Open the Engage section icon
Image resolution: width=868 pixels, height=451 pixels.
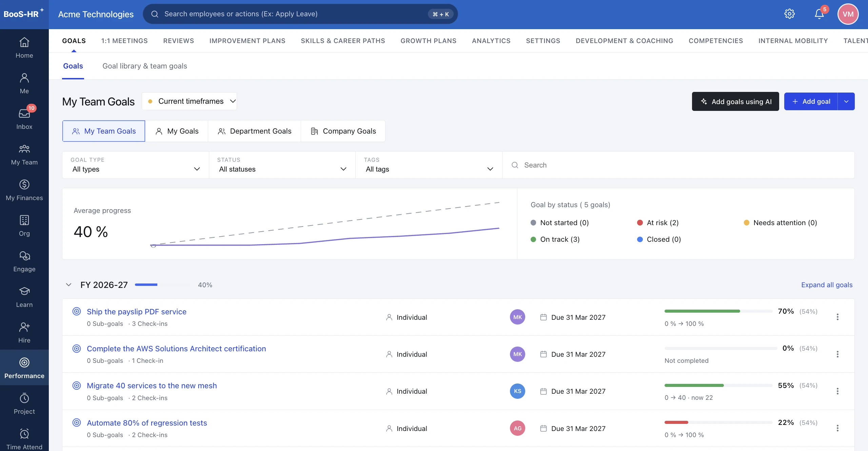pos(24,256)
